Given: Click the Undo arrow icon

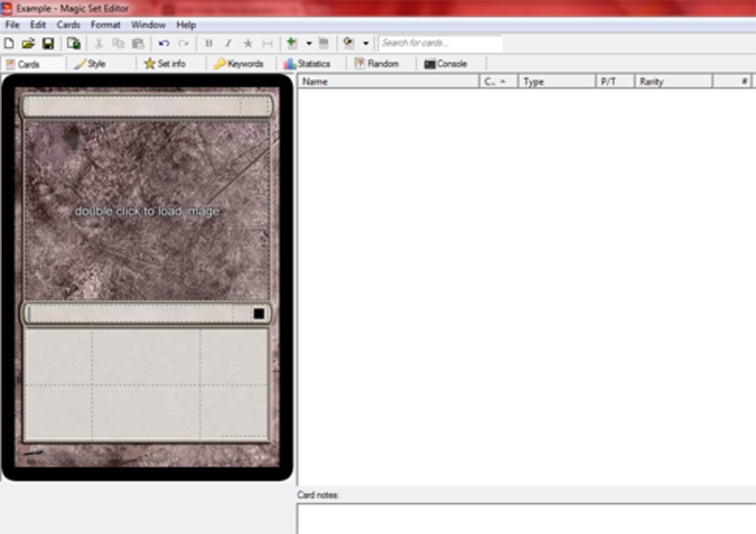Looking at the screenshot, I should click(x=164, y=44).
